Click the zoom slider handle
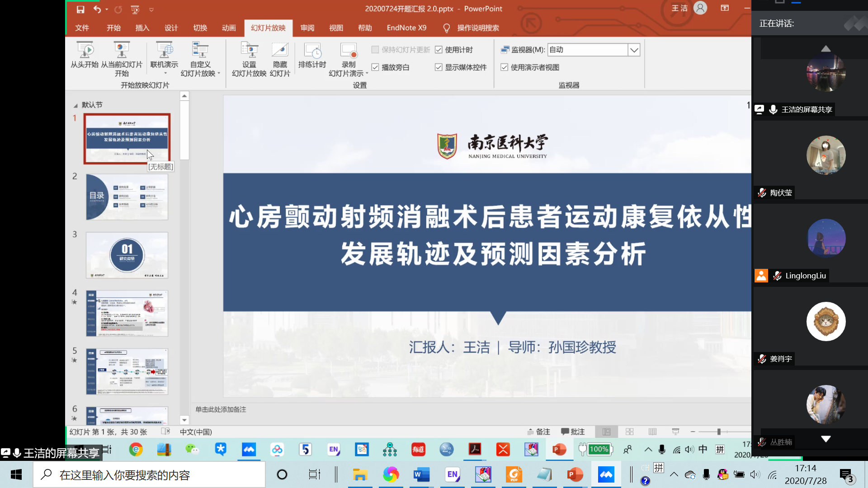Image resolution: width=868 pixels, height=488 pixels. pos(719,432)
